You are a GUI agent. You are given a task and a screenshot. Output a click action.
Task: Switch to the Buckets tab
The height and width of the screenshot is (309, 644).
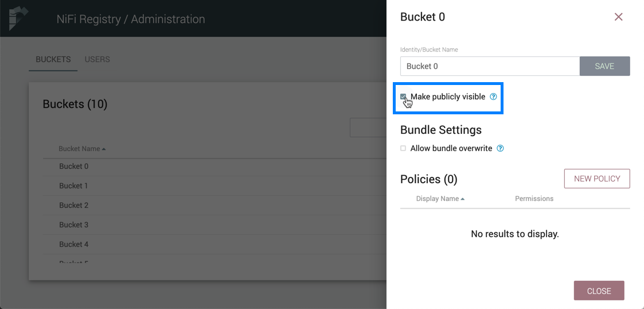(x=53, y=59)
